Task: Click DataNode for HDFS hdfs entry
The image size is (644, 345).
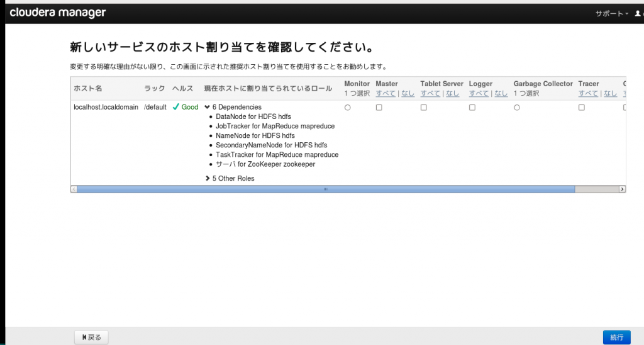Action: tap(253, 116)
